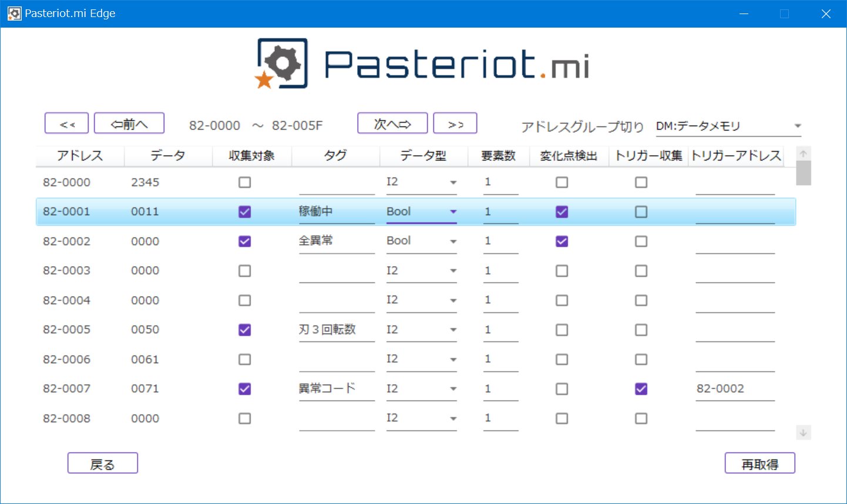
Task: Uncheck 収集対象 for address 82-0002
Action: pos(245,241)
